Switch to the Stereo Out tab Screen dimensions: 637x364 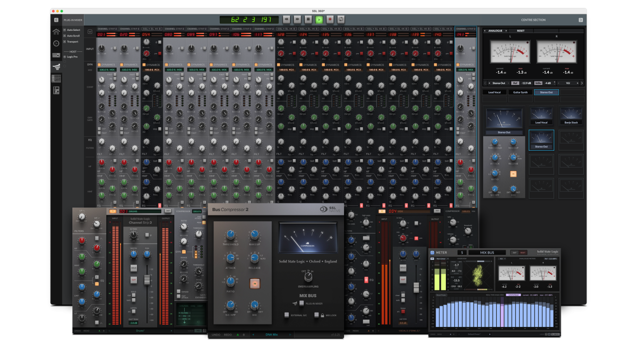[546, 92]
